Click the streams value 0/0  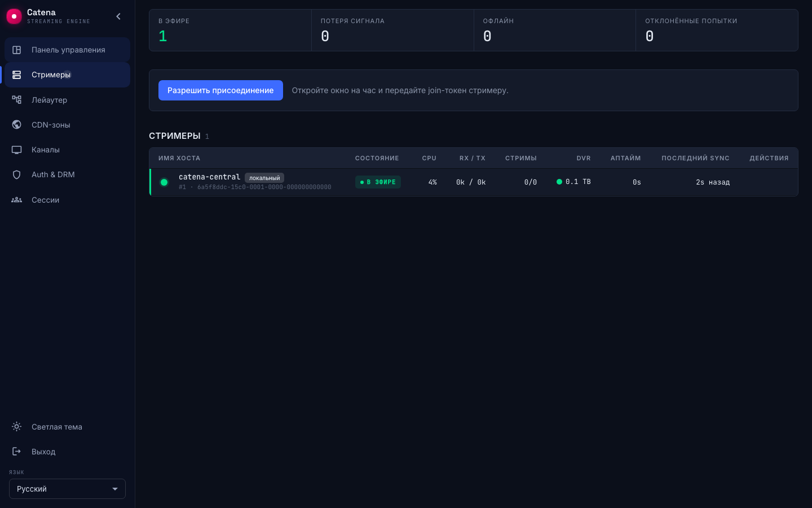[x=531, y=182]
